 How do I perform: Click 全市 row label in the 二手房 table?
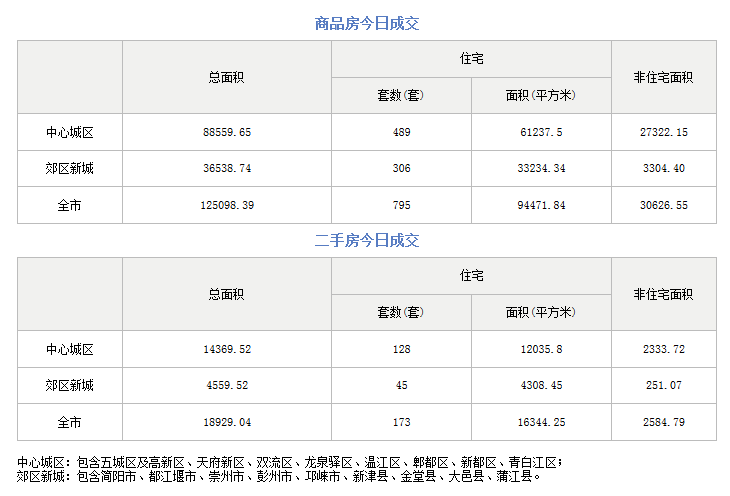[70, 422]
